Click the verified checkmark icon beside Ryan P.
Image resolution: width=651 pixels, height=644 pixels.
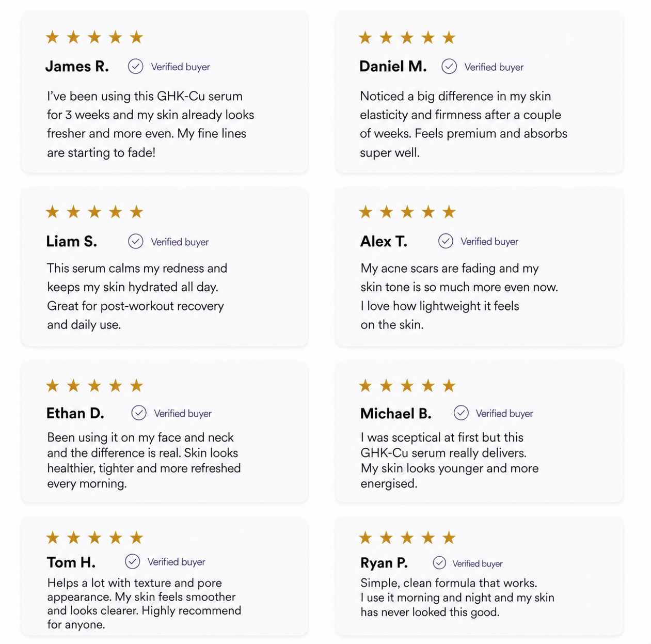point(439,562)
